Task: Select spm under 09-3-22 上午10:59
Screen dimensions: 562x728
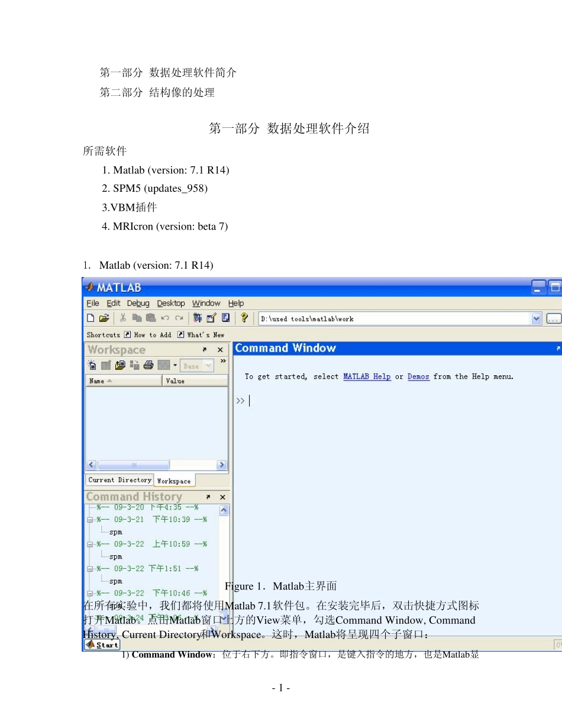Action: [x=116, y=556]
